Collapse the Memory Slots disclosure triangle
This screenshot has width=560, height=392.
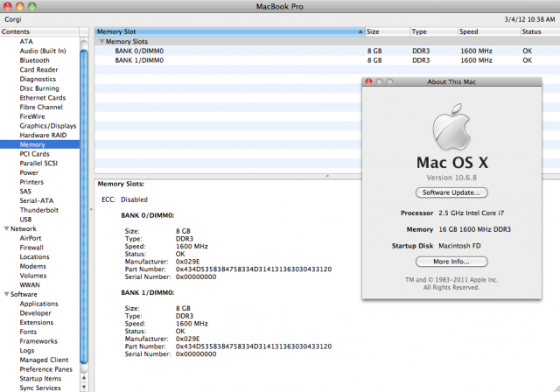101,41
